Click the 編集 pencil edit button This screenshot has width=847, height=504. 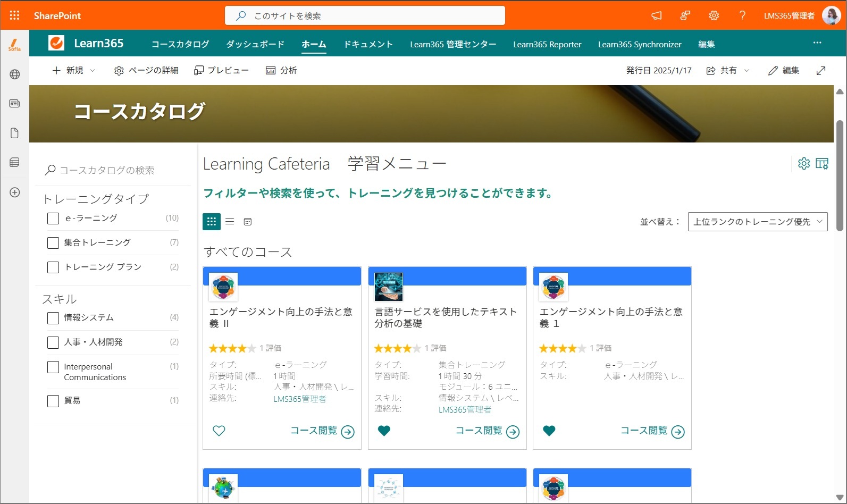click(x=783, y=71)
